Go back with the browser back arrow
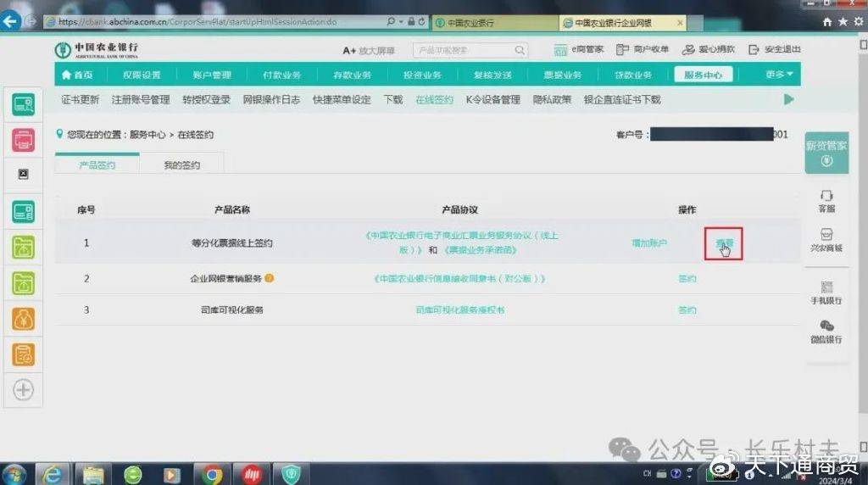Screen dimensions: 868x485 [10, 21]
